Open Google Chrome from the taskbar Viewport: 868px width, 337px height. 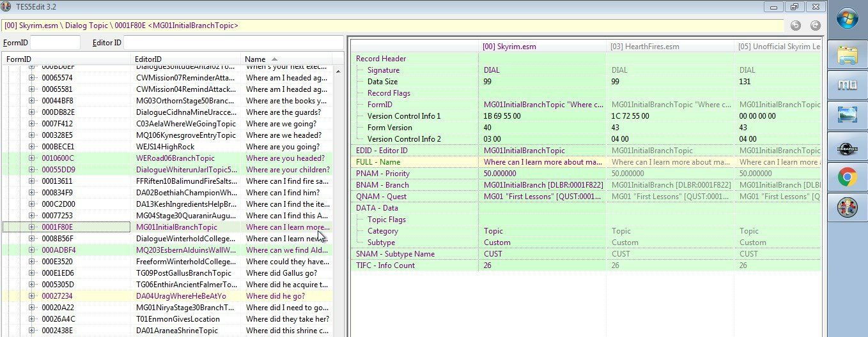tap(848, 177)
